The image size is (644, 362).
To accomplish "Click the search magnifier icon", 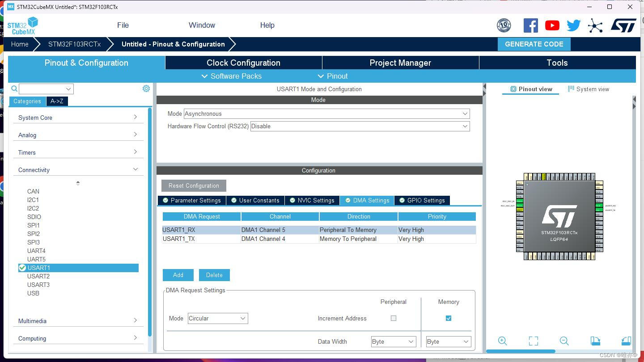I will coord(14,88).
